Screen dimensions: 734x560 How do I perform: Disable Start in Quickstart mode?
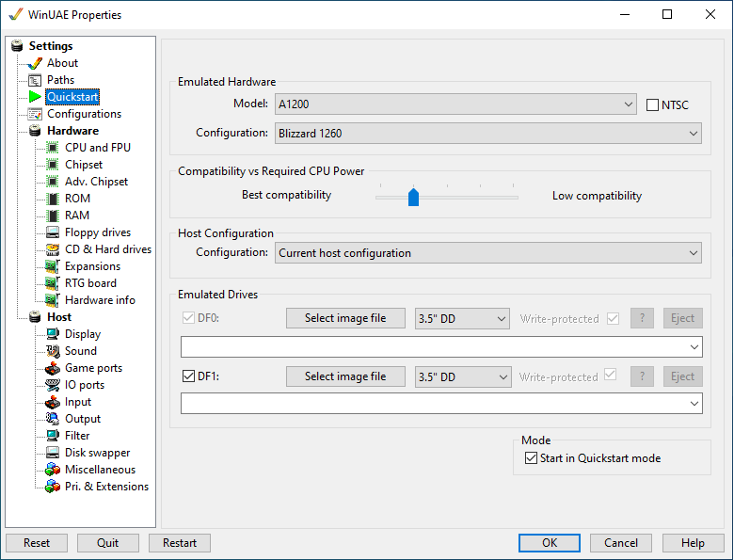pyautogui.click(x=531, y=458)
